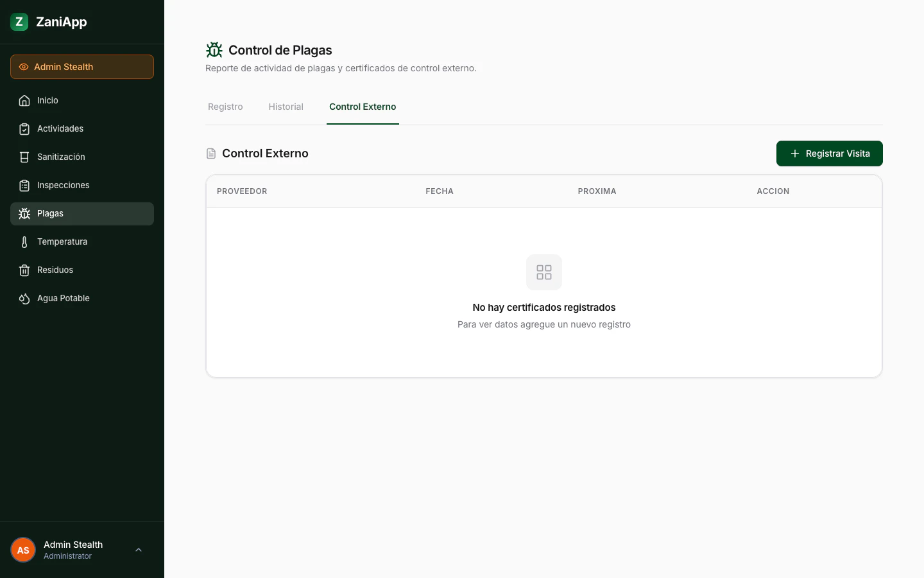This screenshot has height=578, width=924.
Task: Switch to the Registro tab
Action: (x=225, y=107)
